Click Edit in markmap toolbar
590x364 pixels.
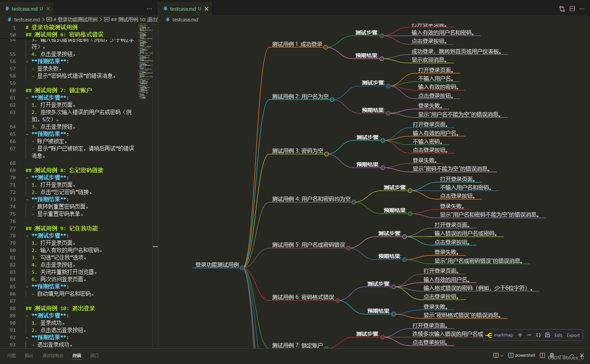click(558, 335)
